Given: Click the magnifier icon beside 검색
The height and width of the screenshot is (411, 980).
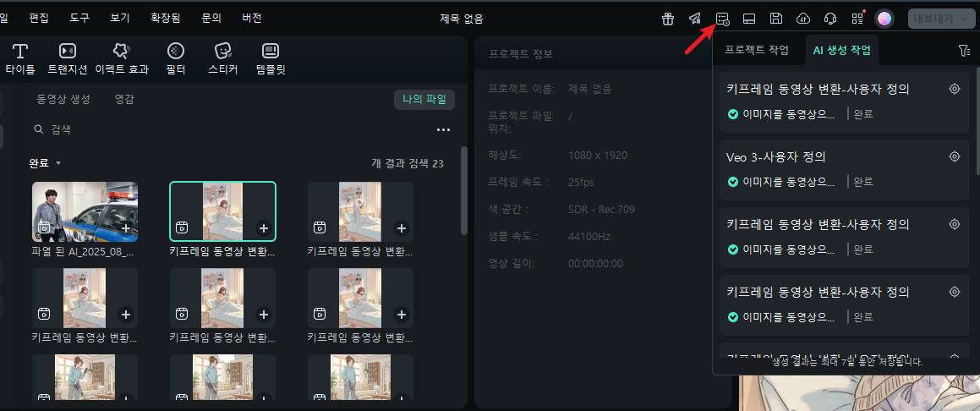Looking at the screenshot, I should click(39, 129).
